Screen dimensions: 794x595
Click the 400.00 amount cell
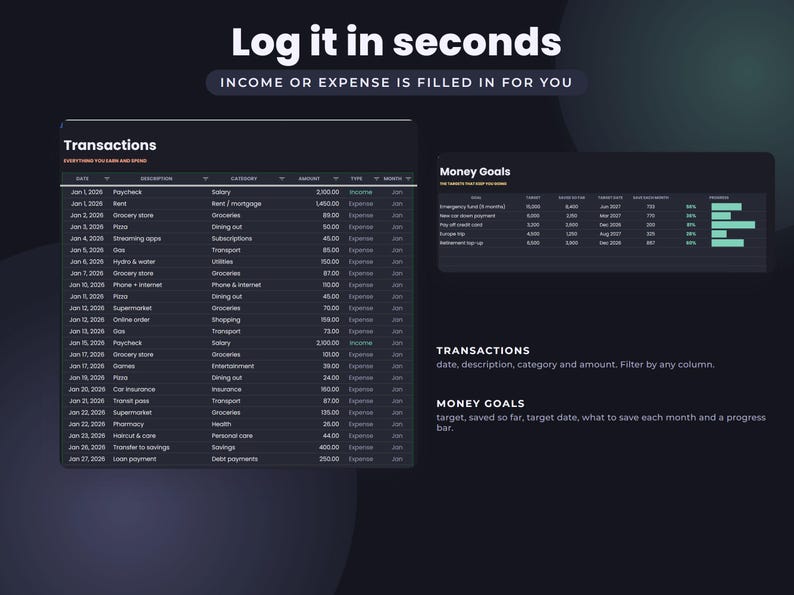tap(329, 448)
